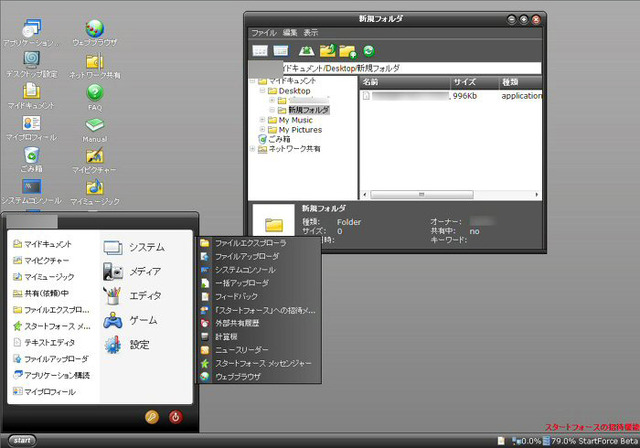Click the path address field
Screen dimensions: 640x448
pyautogui.click(x=395, y=68)
